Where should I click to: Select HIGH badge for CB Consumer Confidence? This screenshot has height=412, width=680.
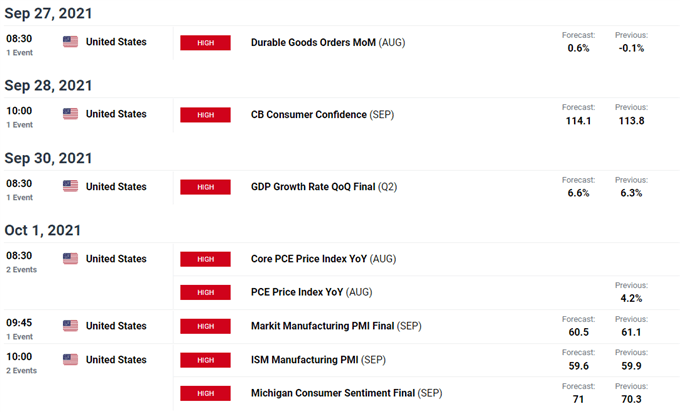coord(206,115)
